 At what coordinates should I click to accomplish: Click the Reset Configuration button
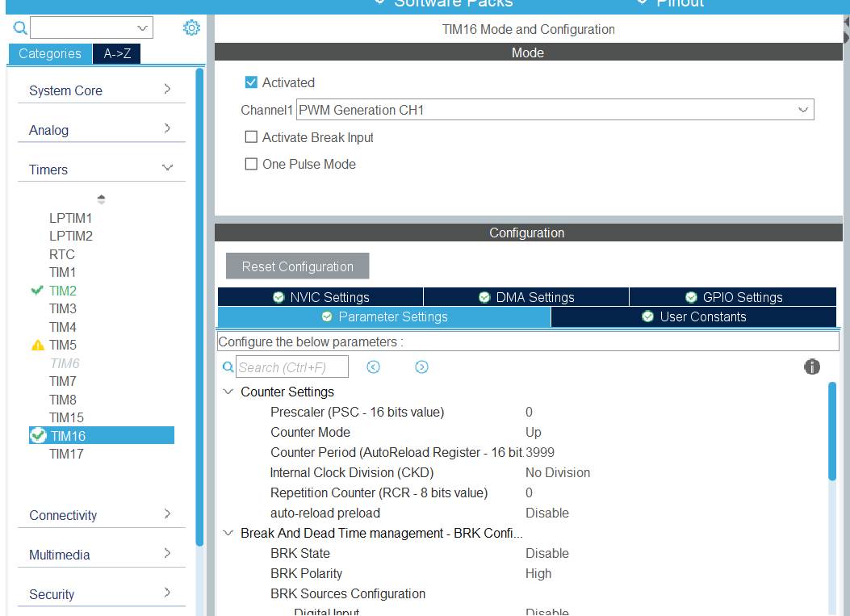click(298, 266)
